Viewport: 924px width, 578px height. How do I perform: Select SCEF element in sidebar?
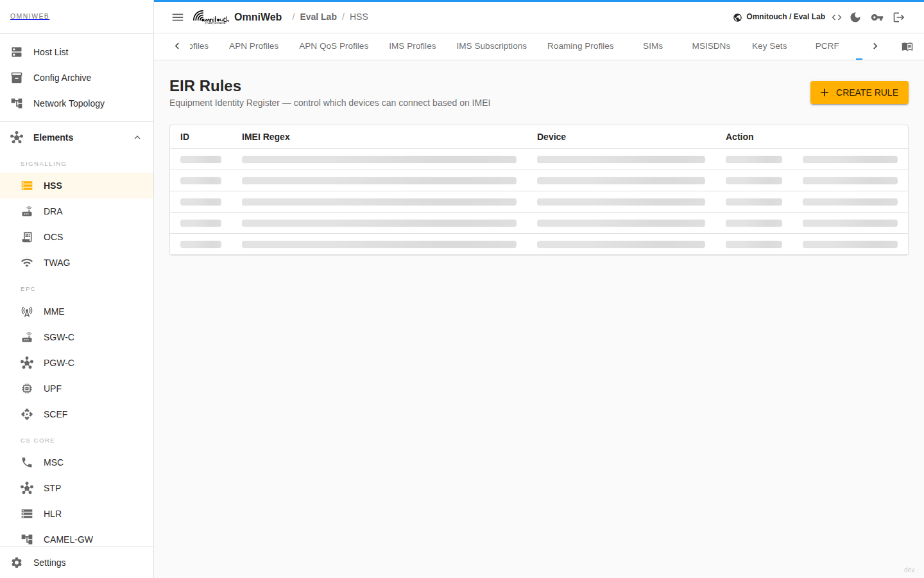(77, 414)
